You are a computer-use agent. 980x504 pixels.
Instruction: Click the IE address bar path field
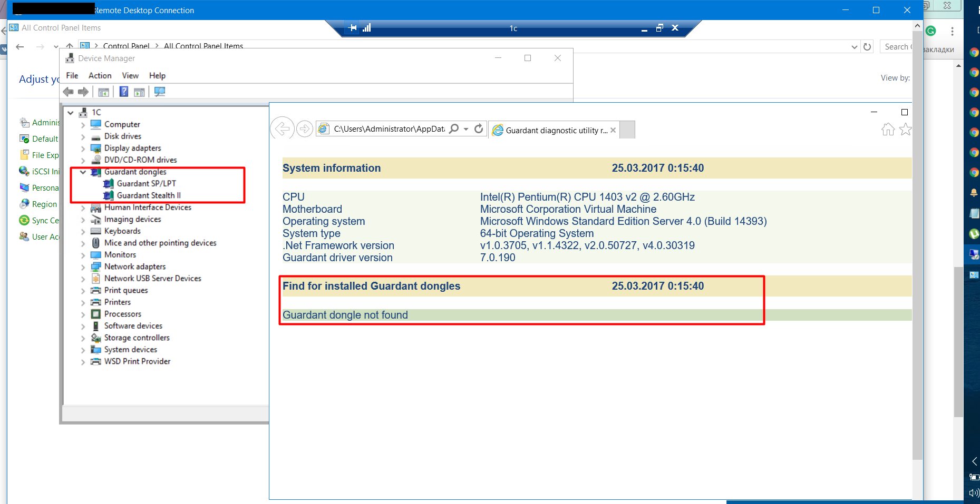tap(389, 129)
